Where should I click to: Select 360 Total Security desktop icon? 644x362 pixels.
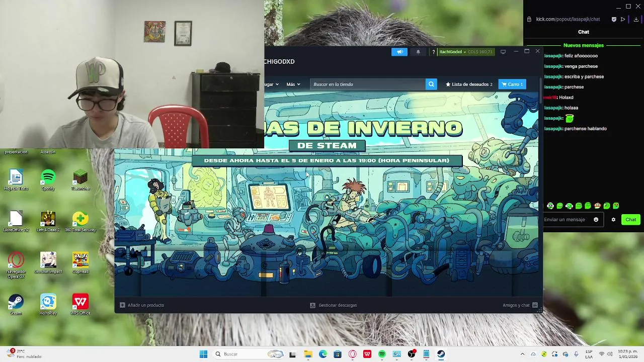click(80, 222)
